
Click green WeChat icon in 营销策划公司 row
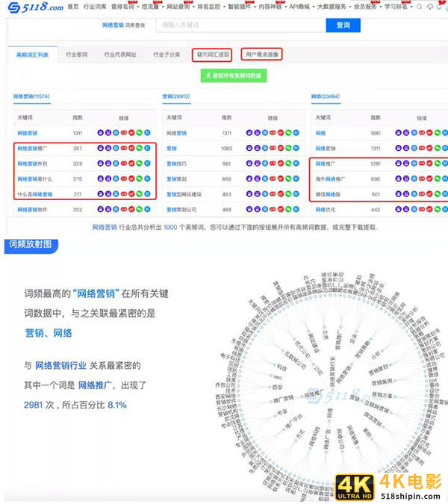288,209
